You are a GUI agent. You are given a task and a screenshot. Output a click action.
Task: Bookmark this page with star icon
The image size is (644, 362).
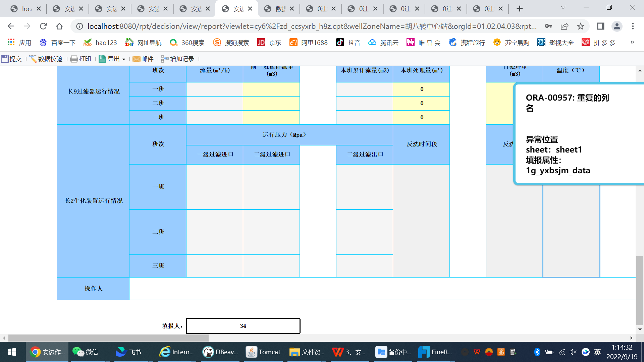[581, 26]
